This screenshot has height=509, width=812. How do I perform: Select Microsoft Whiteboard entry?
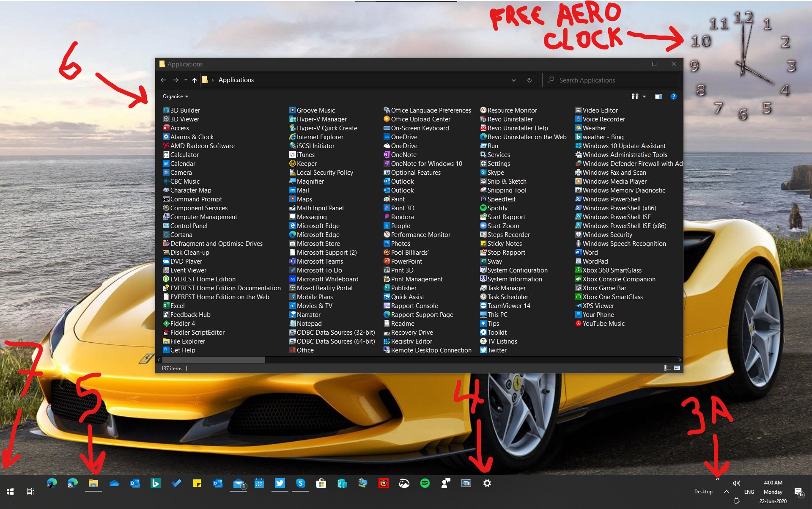click(x=324, y=279)
